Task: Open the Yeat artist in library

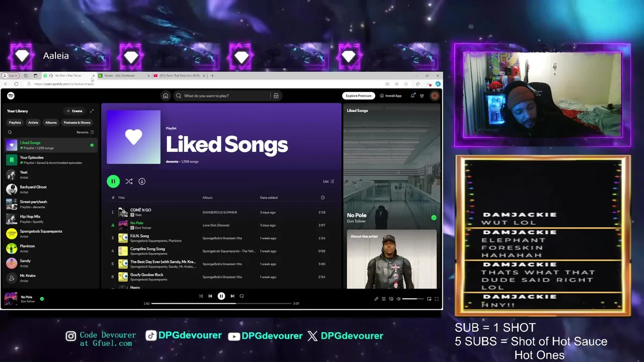Action: [50, 174]
